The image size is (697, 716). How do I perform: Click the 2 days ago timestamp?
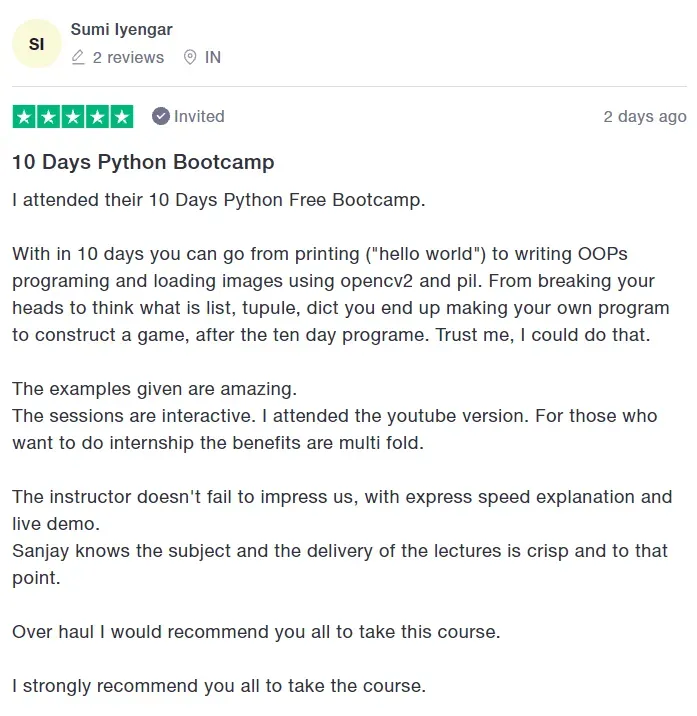(645, 117)
